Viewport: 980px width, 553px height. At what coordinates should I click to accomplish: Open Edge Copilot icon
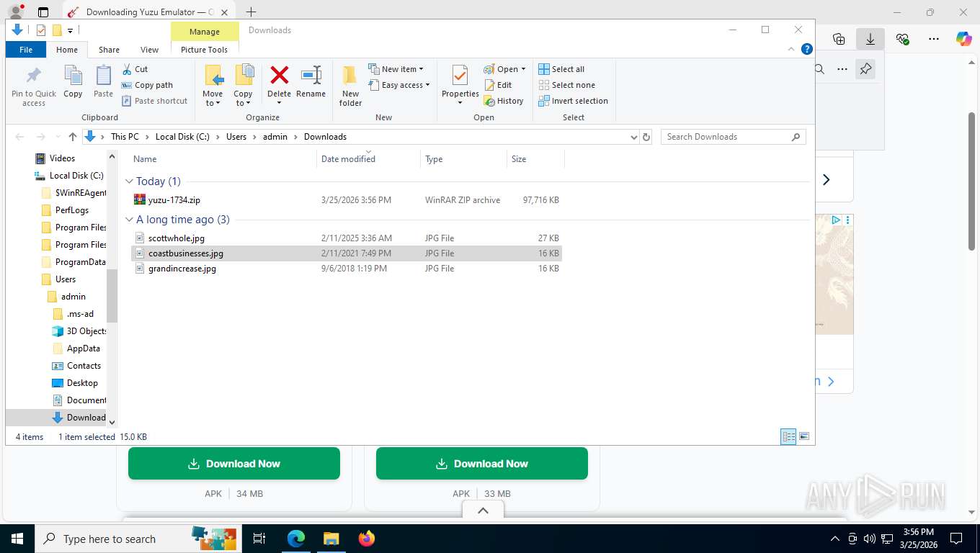click(x=963, y=39)
